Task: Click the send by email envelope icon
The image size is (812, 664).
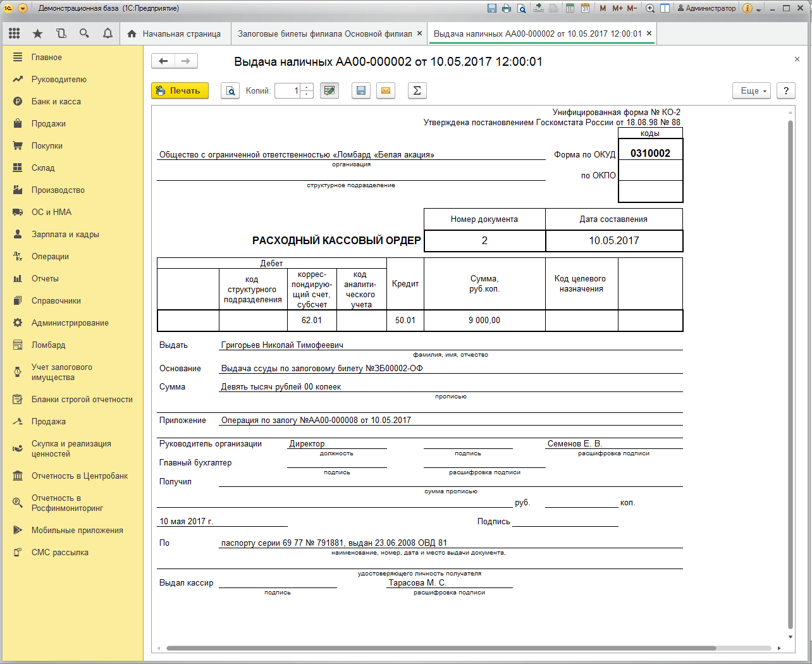Action: tap(386, 90)
